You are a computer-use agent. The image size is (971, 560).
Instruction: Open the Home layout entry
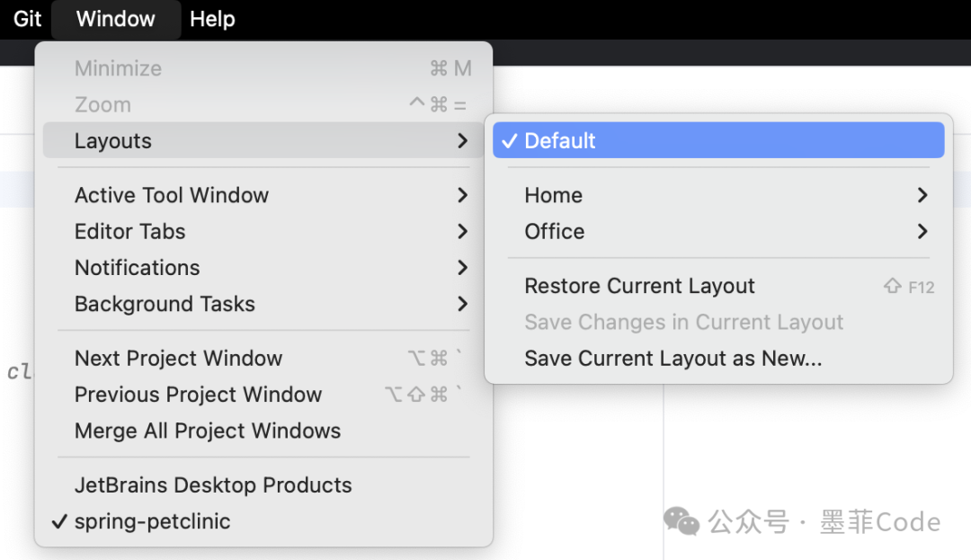click(554, 195)
